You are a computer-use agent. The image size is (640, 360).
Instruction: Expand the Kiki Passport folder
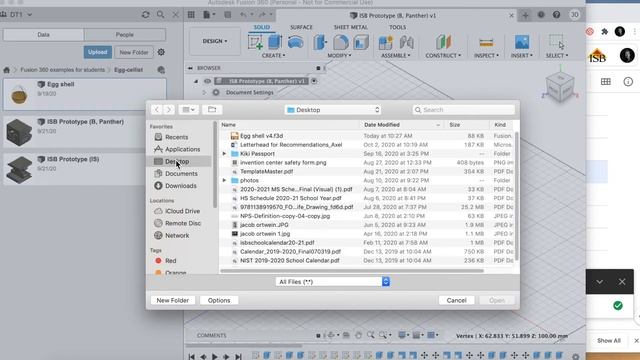click(224, 154)
